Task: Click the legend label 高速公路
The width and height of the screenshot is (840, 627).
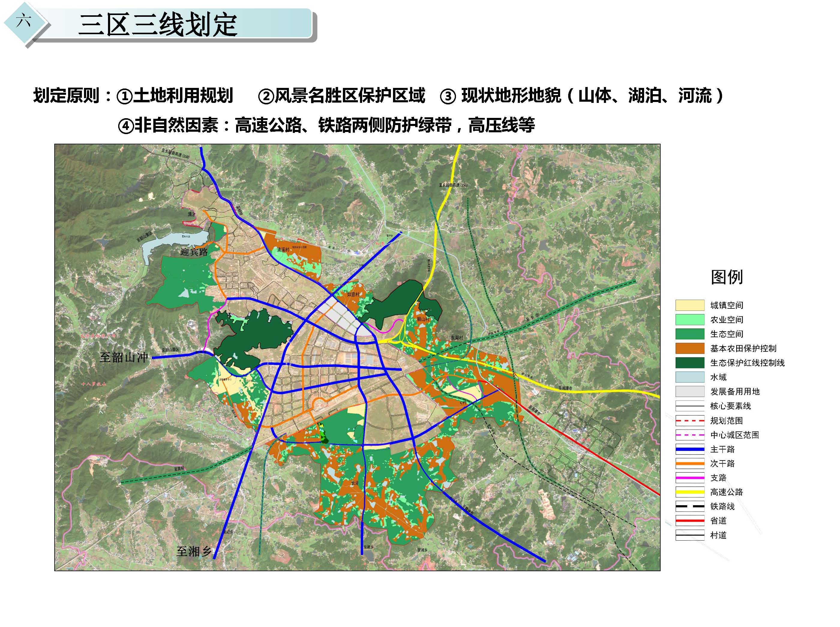Action: point(727,492)
